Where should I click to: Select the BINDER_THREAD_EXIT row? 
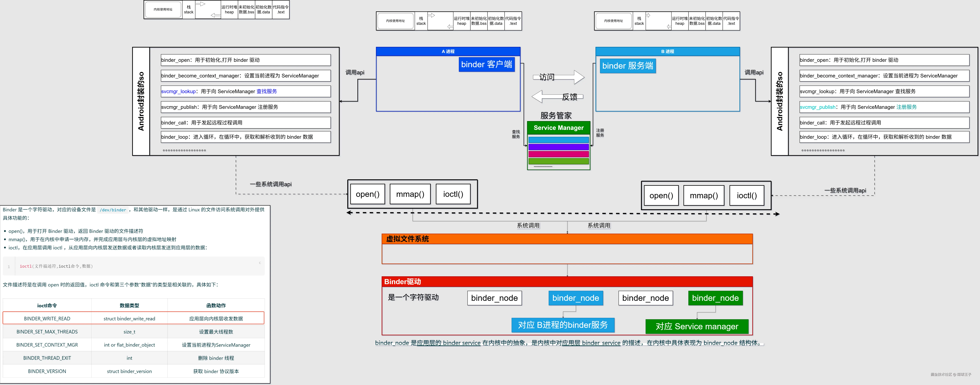point(133,358)
